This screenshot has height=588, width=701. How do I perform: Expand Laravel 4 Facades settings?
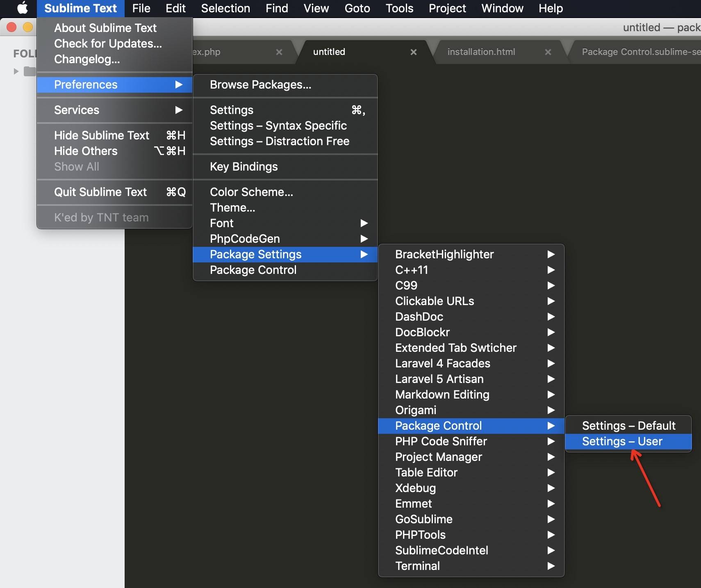[x=471, y=363]
